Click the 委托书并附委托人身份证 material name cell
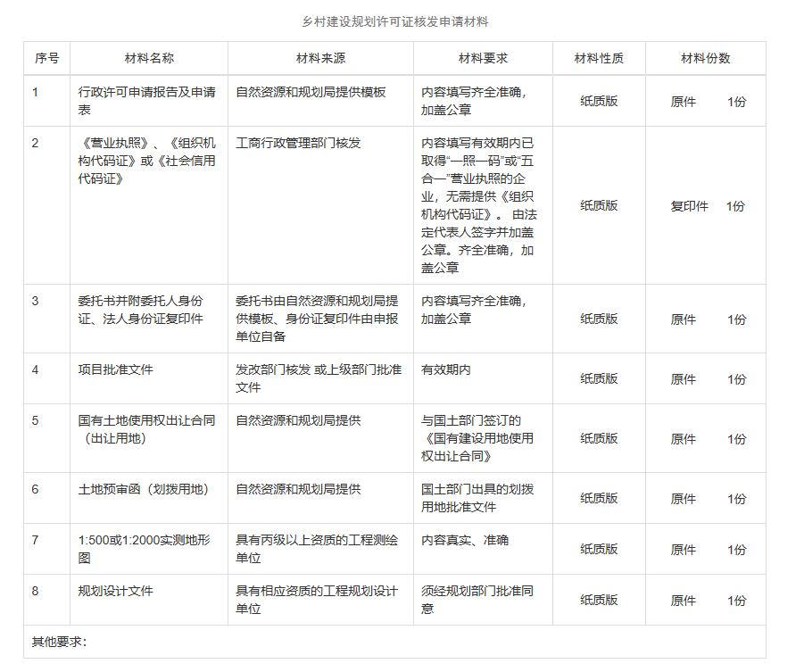804x672 pixels. point(140,310)
